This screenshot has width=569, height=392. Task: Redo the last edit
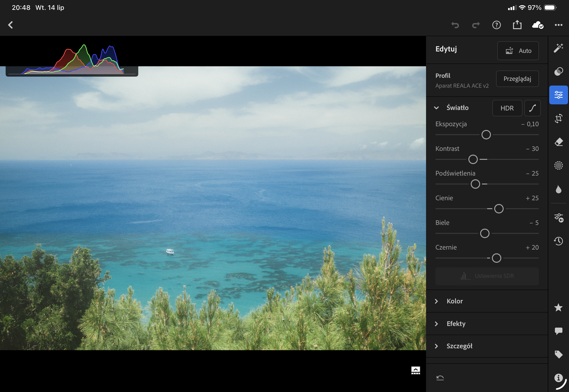(x=476, y=25)
